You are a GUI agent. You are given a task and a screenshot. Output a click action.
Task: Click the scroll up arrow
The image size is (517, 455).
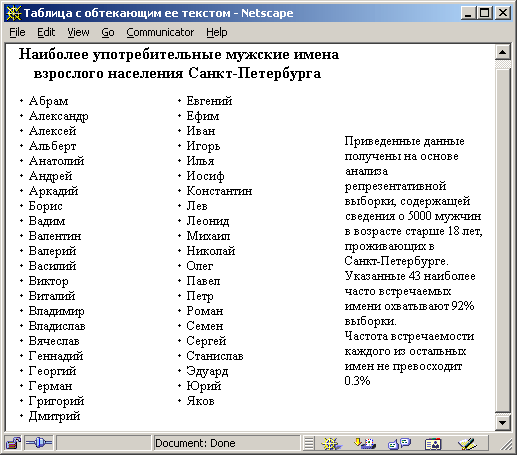(502, 53)
